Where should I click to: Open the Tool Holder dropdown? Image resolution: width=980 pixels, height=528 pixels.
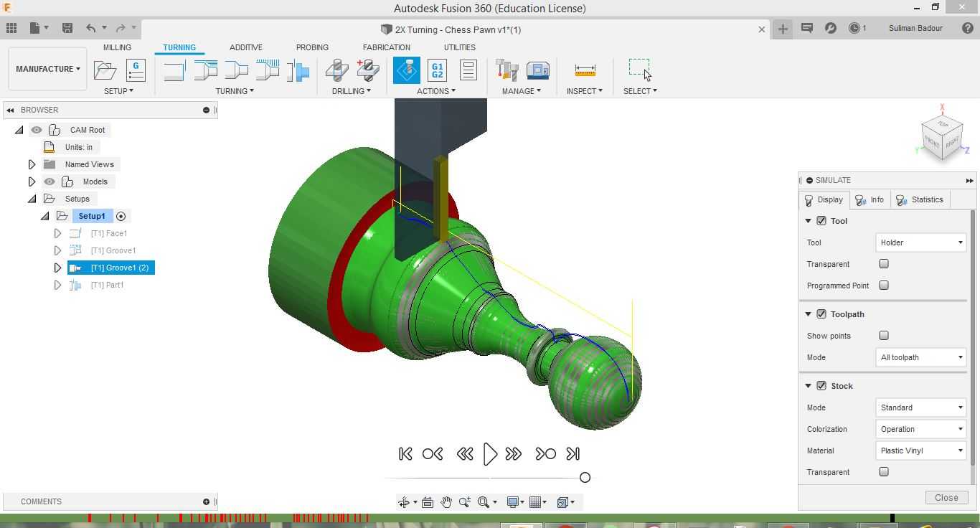[920, 242]
